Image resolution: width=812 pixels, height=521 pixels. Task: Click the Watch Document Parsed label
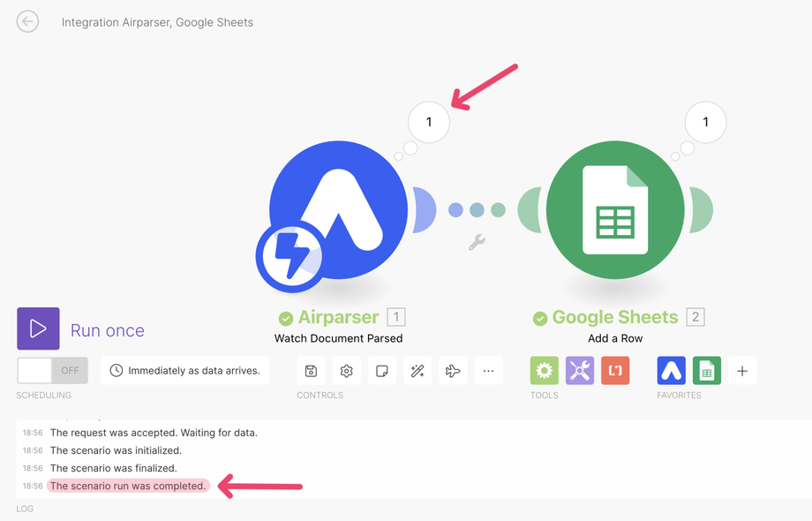coord(339,338)
